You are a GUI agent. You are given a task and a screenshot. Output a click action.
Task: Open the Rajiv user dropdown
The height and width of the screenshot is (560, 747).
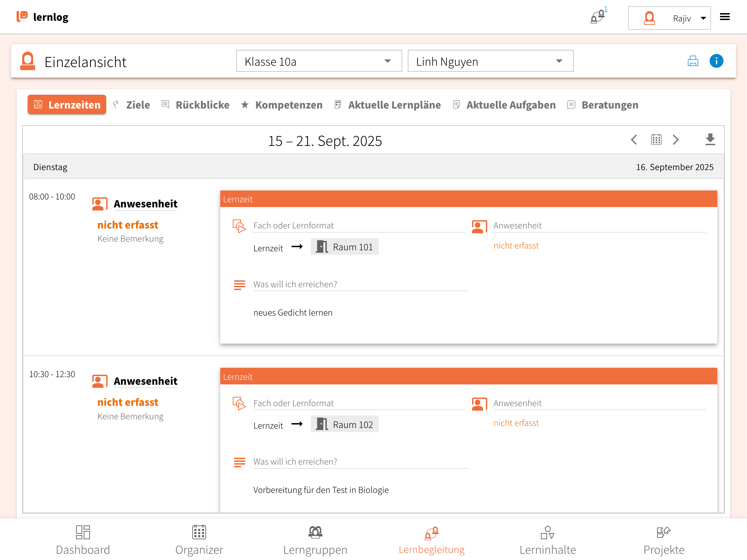669,18
